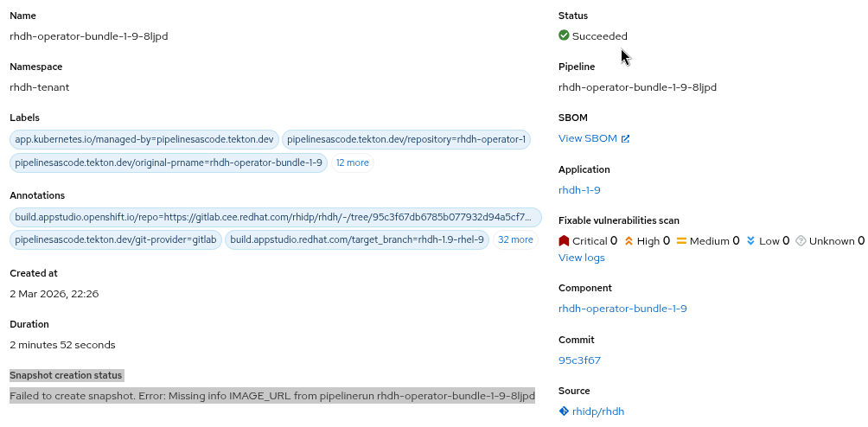Viewport: 868px width, 427px height.
Task: Click the orange High severity icon
Action: tap(629, 241)
